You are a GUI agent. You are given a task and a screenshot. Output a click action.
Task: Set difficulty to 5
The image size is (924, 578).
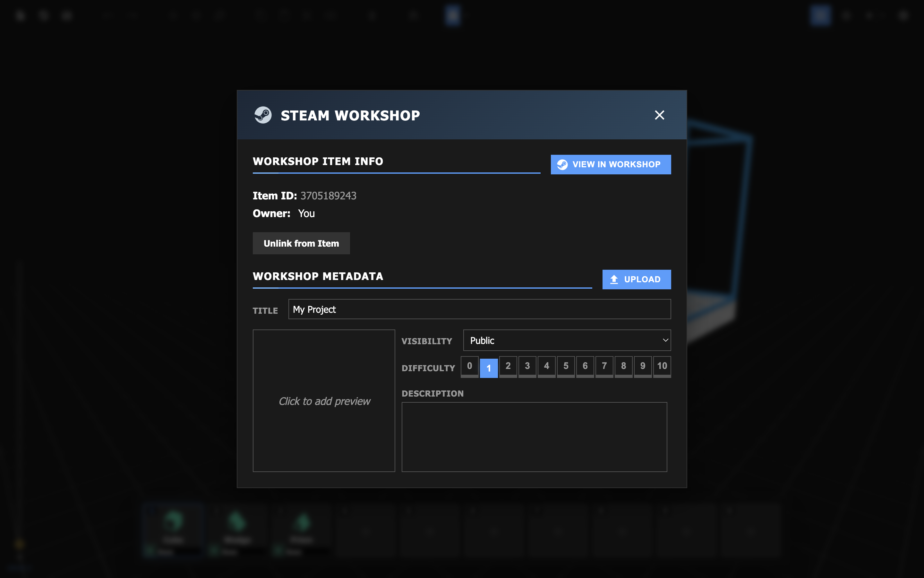point(566,367)
